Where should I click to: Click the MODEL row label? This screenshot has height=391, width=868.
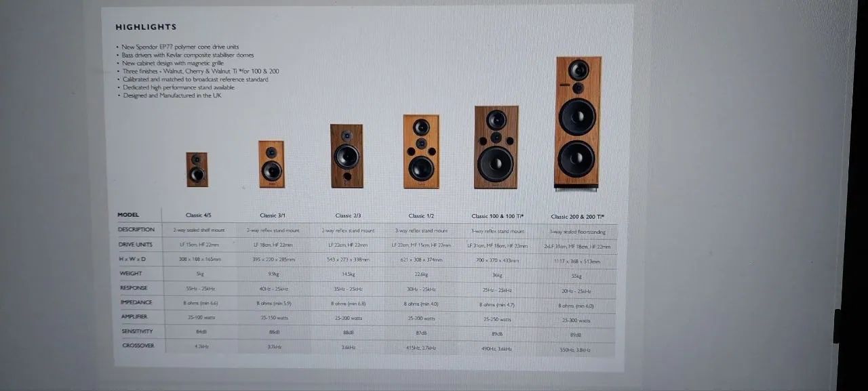point(128,215)
